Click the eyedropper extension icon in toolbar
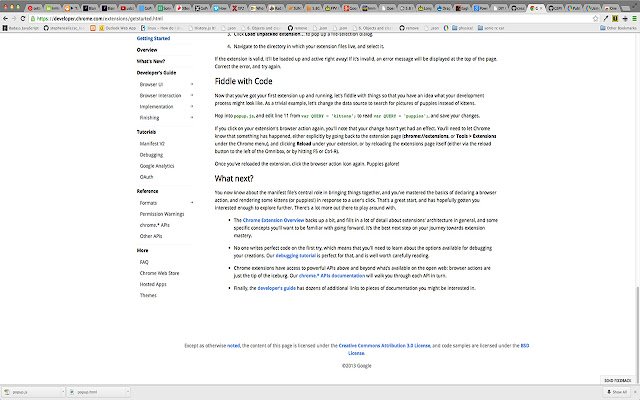This screenshot has width=640, height=400. [x=606, y=19]
